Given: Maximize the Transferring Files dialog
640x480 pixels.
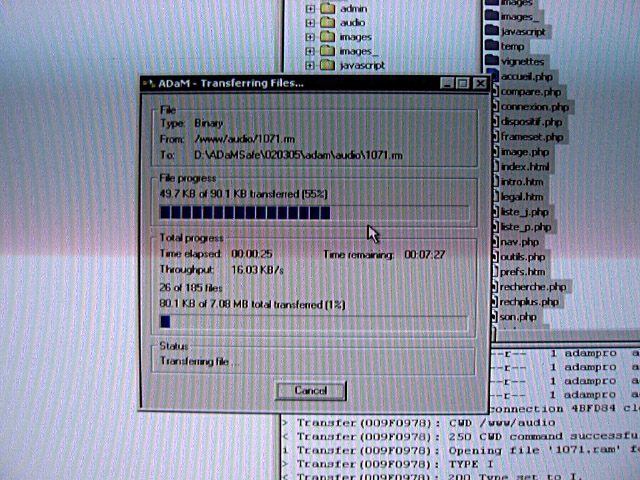Looking at the screenshot, I should coord(463,83).
